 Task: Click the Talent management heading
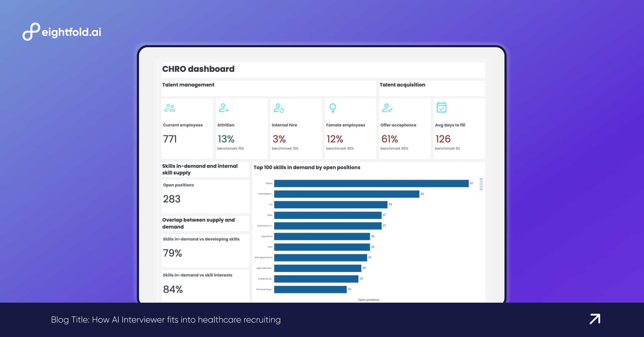coord(188,85)
